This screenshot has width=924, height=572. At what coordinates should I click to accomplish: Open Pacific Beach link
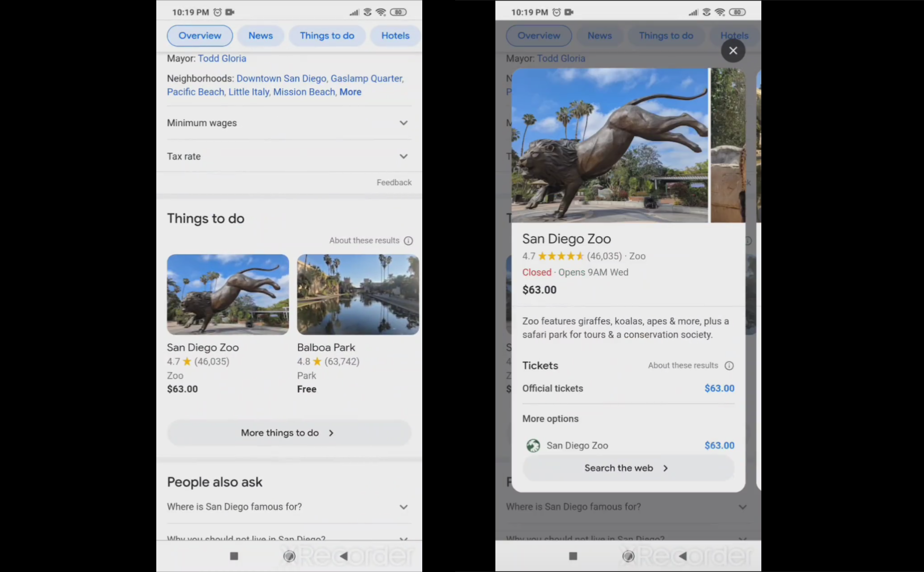pos(196,92)
